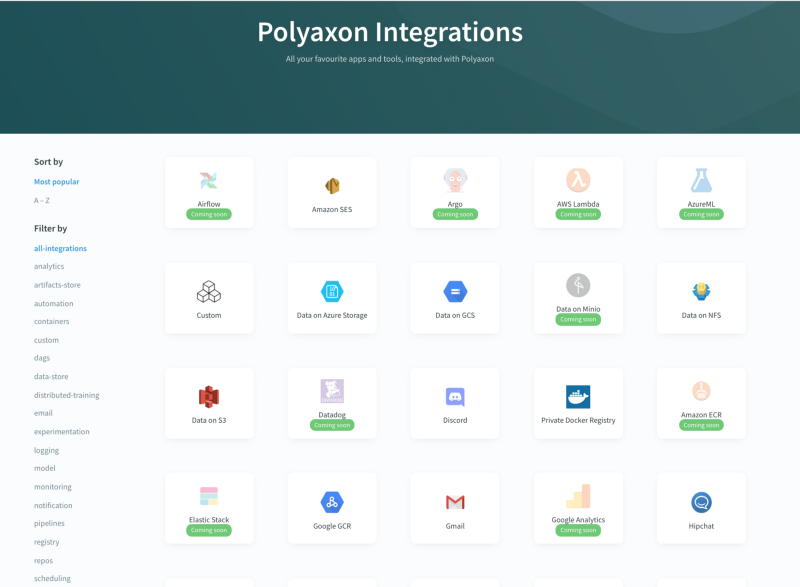The width and height of the screenshot is (800, 587).
Task: Select the custom filter
Action: point(46,340)
